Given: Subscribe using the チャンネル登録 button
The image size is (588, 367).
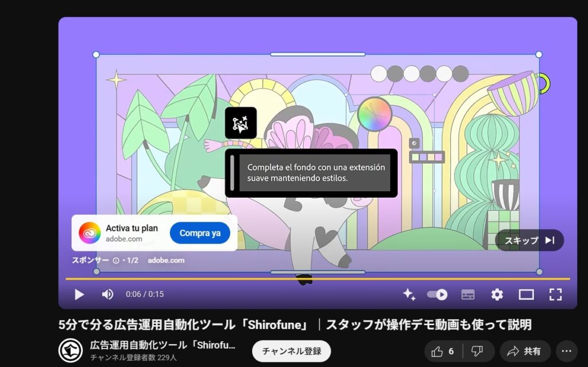Looking at the screenshot, I should click(291, 351).
